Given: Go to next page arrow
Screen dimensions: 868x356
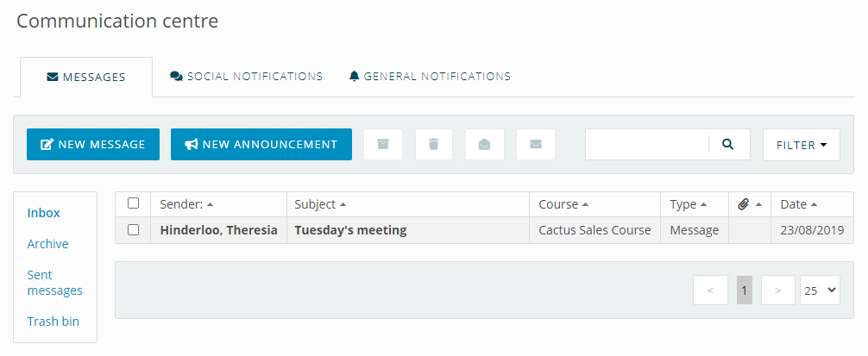Looking at the screenshot, I should [x=777, y=290].
